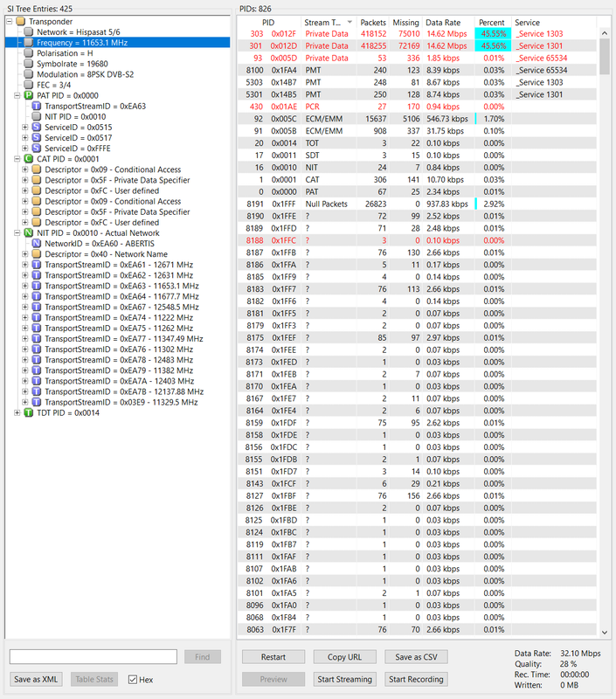Click the T icon of TransportStreamID 0x03E9
616x699 pixels.
tap(37, 403)
